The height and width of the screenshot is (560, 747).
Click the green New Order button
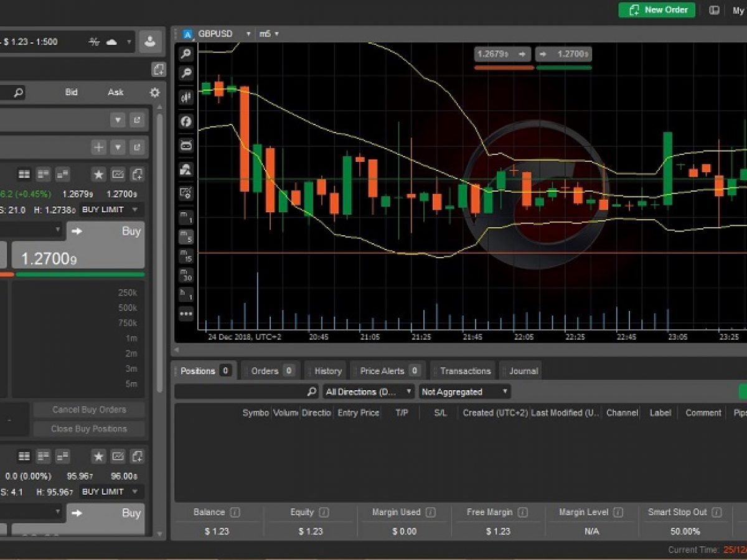pyautogui.click(x=657, y=10)
